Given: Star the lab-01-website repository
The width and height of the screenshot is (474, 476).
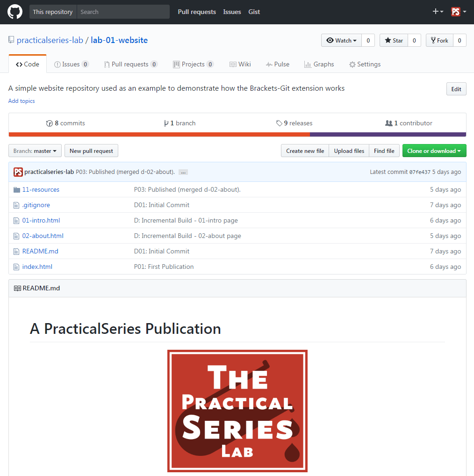Looking at the screenshot, I should tap(394, 40).
